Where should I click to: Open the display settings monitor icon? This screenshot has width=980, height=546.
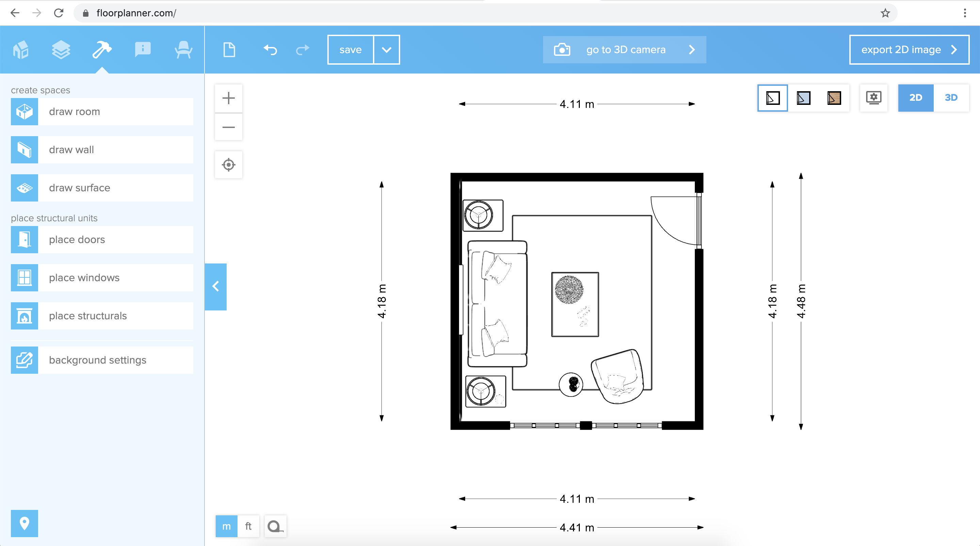pyautogui.click(x=873, y=98)
